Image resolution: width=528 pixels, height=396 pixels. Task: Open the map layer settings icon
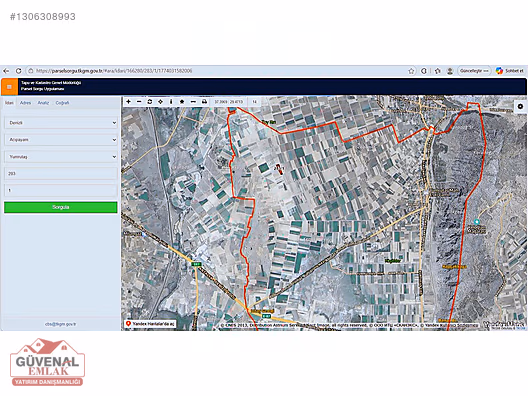(x=520, y=106)
